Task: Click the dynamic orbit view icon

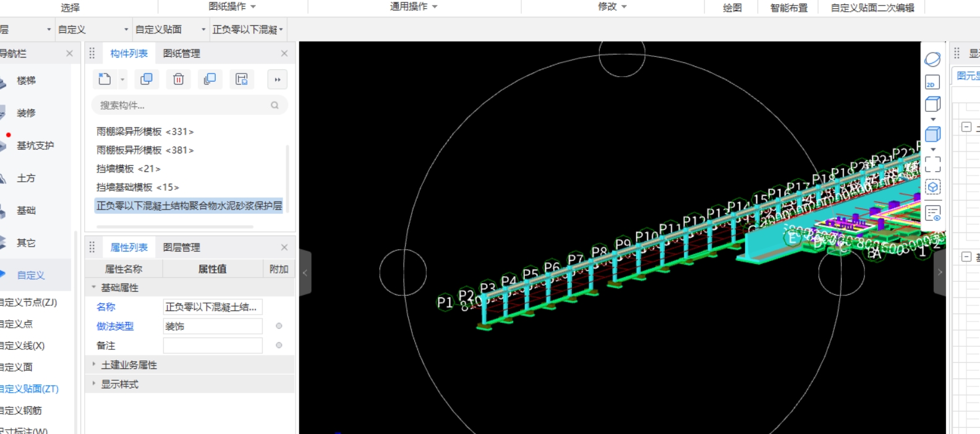Action: 932,59
